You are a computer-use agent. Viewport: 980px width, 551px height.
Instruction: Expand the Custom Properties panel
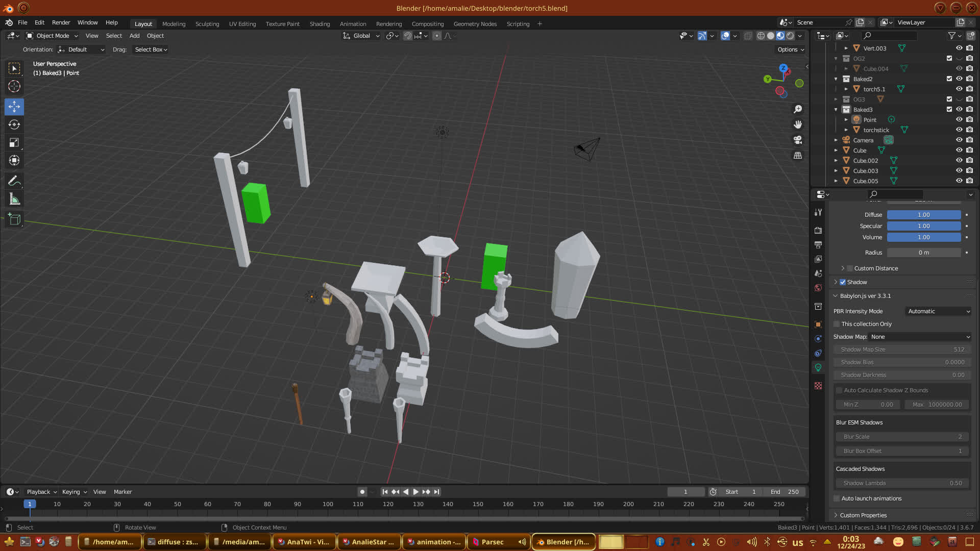(x=863, y=515)
